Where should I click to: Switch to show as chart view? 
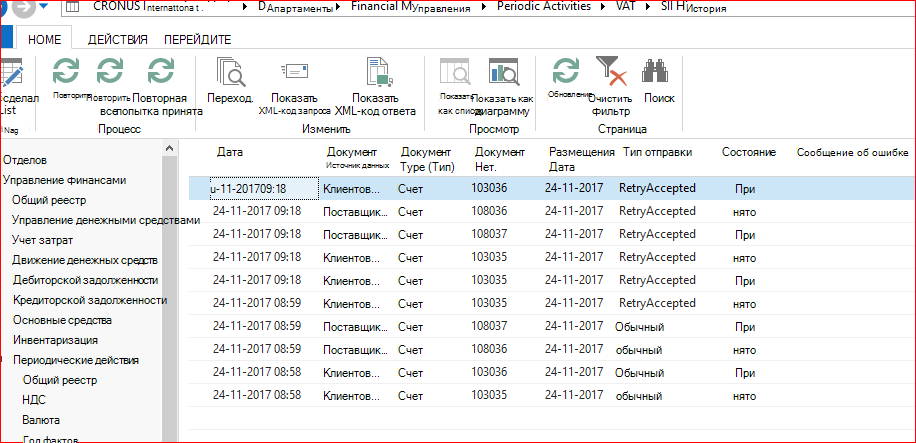tap(503, 71)
